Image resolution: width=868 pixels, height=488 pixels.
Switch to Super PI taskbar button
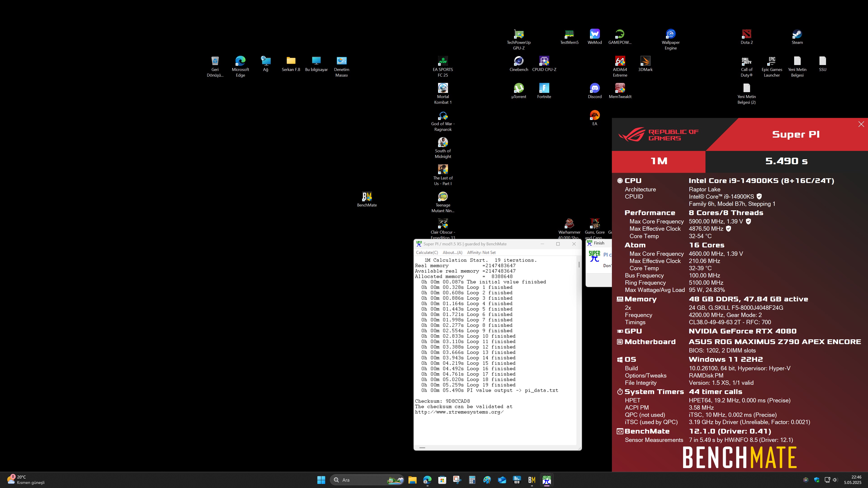(x=547, y=480)
